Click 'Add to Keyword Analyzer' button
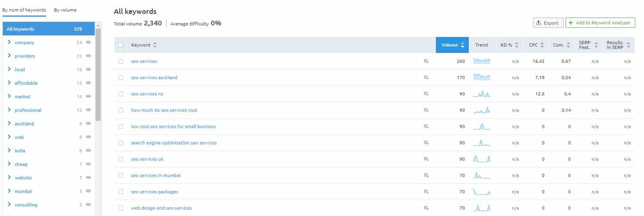This screenshot has width=644, height=216. pyautogui.click(x=600, y=23)
